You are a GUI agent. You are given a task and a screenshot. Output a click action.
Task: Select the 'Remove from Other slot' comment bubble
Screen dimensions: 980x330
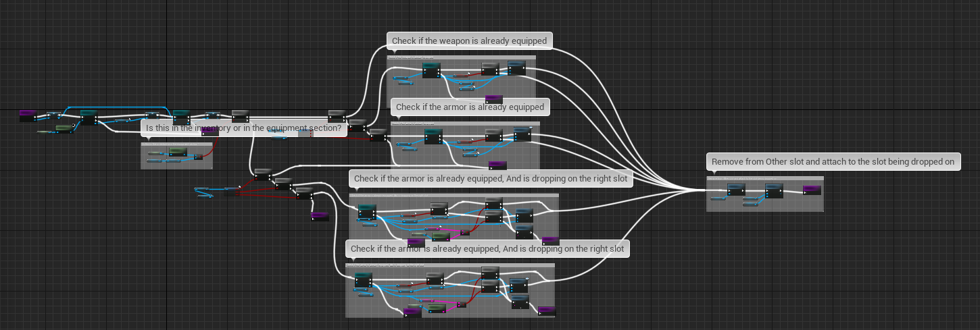833,162
